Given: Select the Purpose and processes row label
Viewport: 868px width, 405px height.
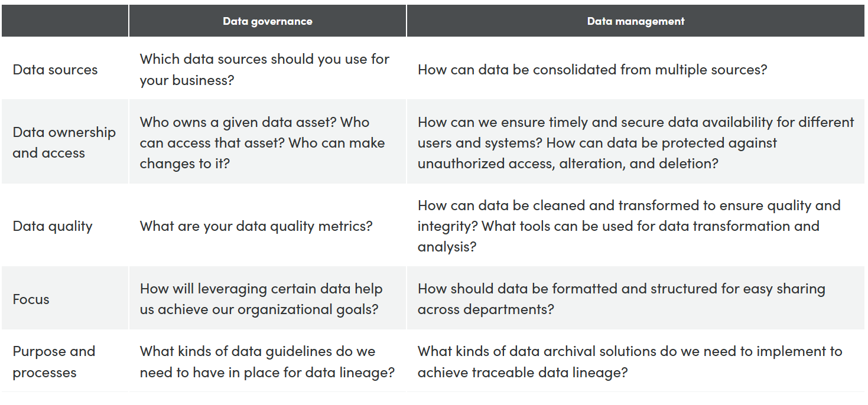Looking at the screenshot, I should click(54, 362).
